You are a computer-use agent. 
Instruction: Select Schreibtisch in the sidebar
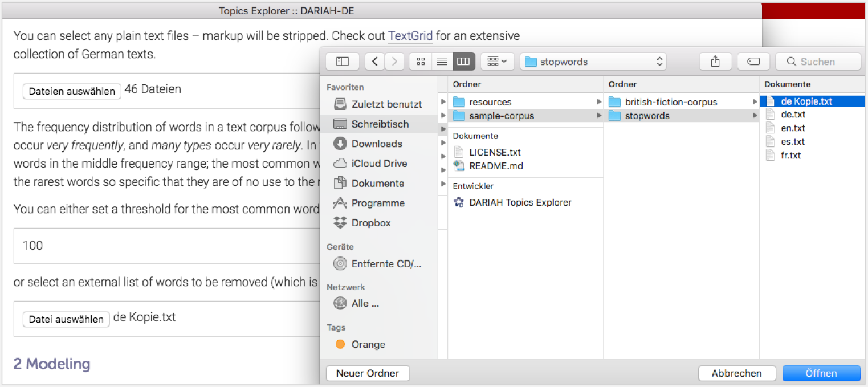click(x=378, y=124)
